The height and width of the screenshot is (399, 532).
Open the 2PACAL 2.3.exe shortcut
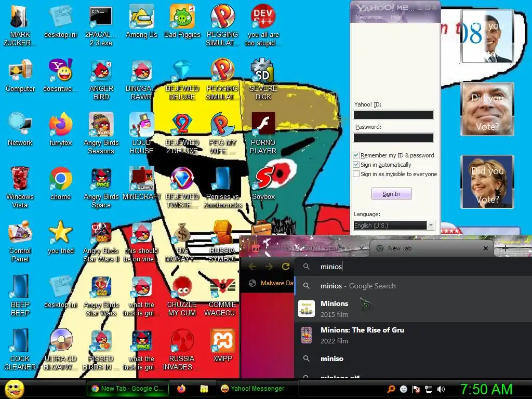(x=101, y=17)
